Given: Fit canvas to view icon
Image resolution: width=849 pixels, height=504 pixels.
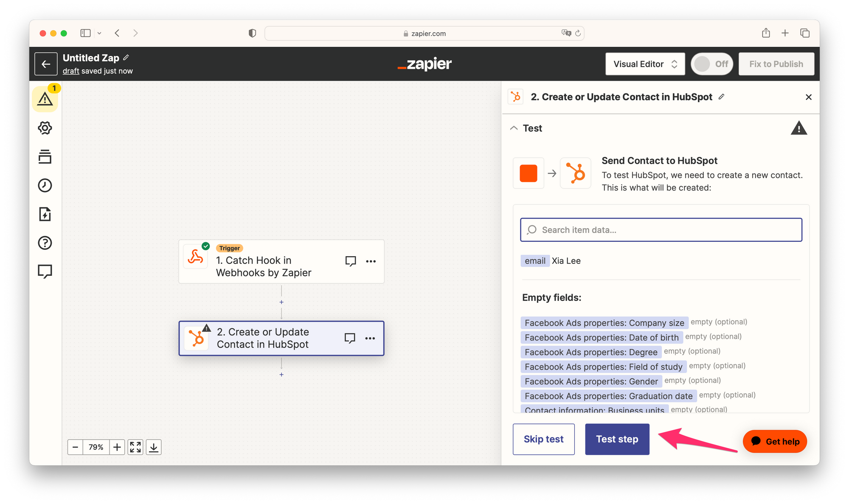Looking at the screenshot, I should [x=135, y=447].
